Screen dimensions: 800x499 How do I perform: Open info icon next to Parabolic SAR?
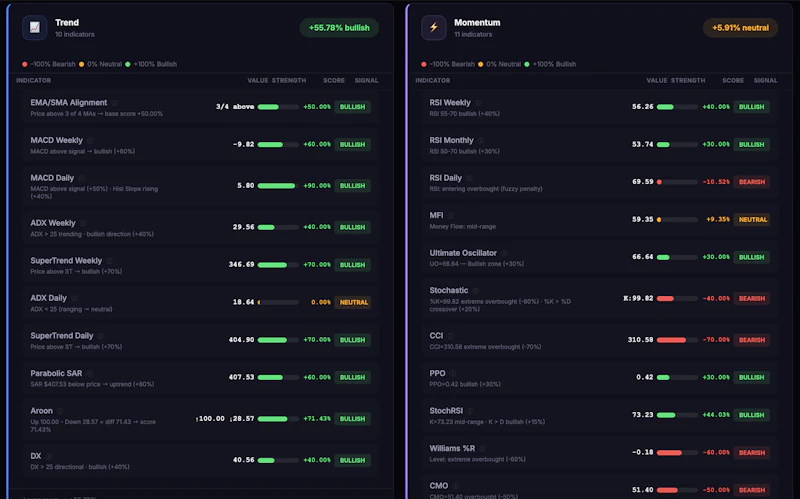[89, 373]
